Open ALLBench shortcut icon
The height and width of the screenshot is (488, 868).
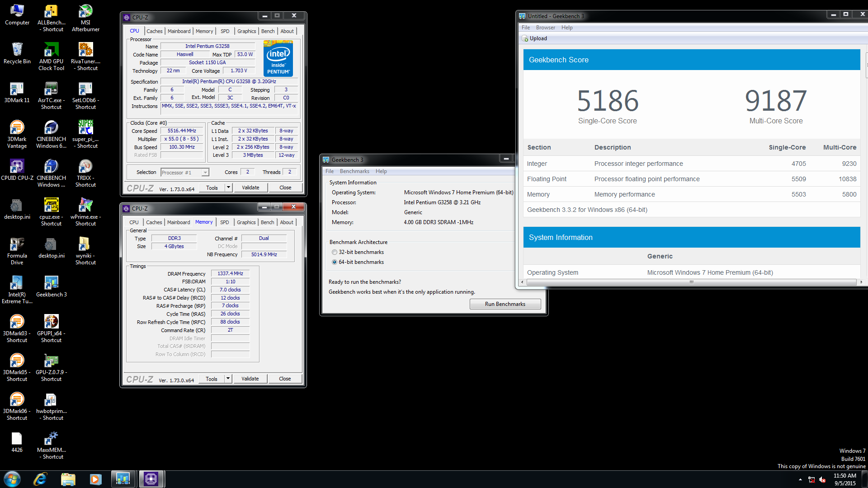51,18
